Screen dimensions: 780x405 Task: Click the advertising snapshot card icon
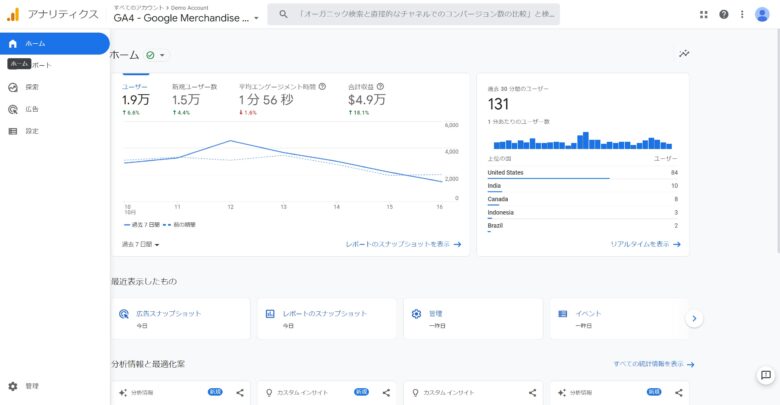pos(124,314)
